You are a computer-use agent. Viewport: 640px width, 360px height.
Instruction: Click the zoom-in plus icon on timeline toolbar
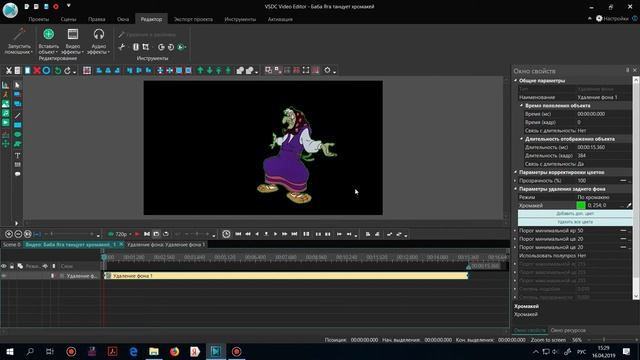pos(9,234)
